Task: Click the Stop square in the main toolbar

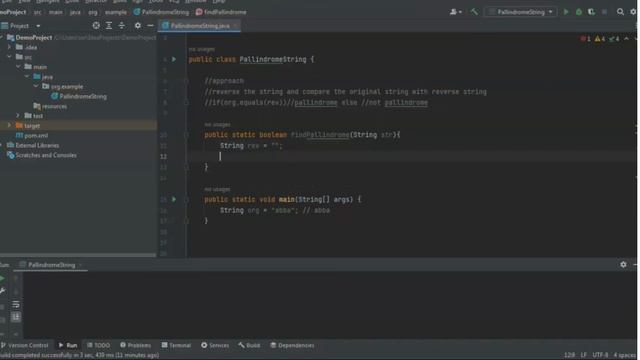Action: click(x=604, y=12)
